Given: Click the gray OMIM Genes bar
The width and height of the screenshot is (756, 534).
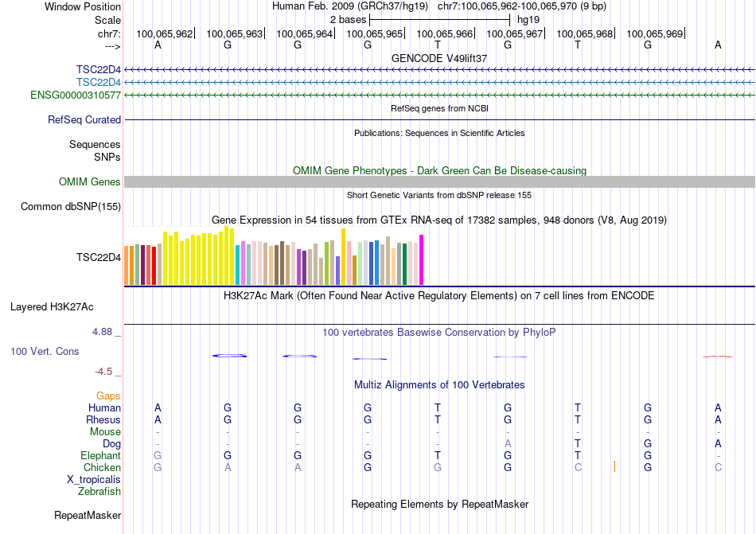Looking at the screenshot, I should [439, 181].
